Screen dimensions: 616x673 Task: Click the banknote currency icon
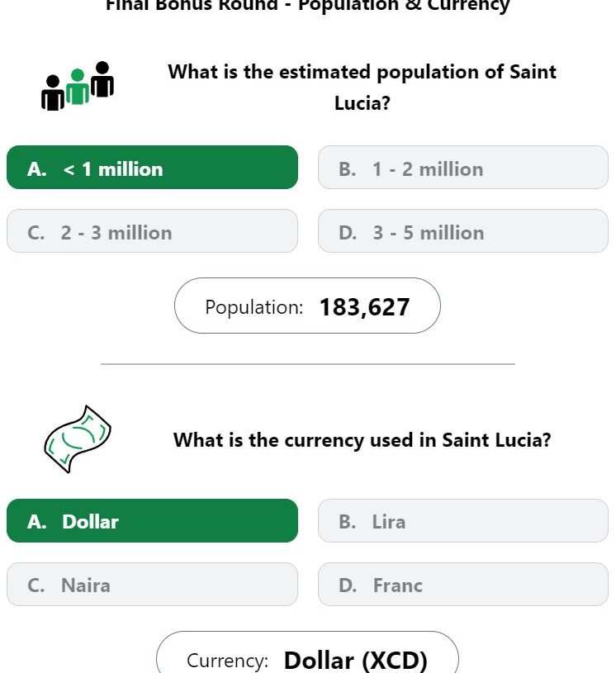click(78, 439)
